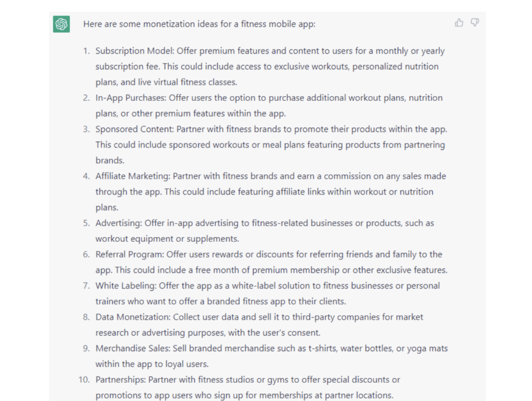Click the intro line about monetization ideas
The width and height of the screenshot is (532, 401).
199,24
